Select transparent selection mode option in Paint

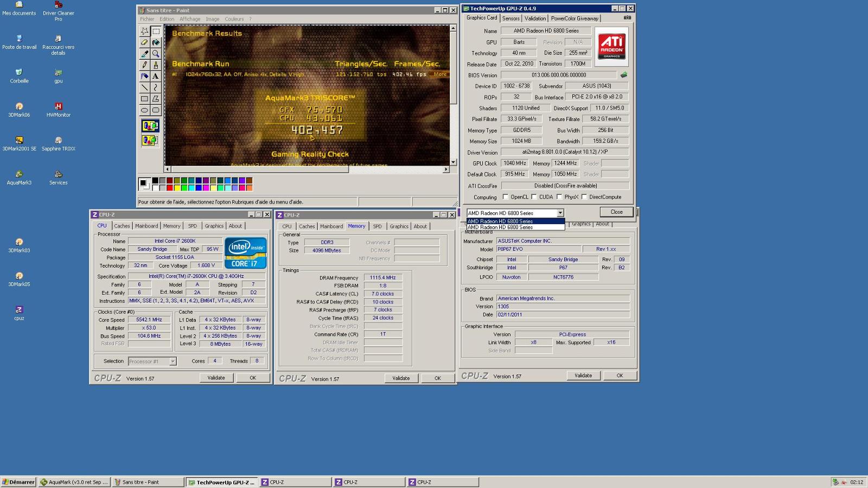click(x=150, y=140)
